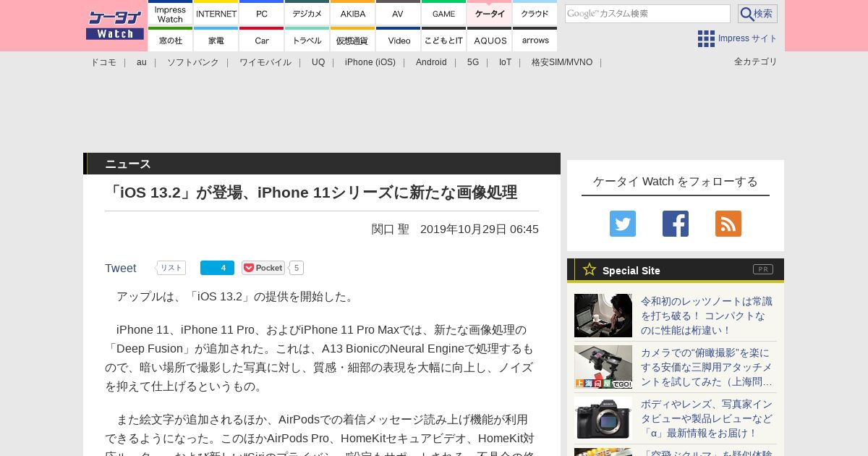This screenshot has width=868, height=456.
Task: Click the blue share count 4 button
Action: pos(217,268)
